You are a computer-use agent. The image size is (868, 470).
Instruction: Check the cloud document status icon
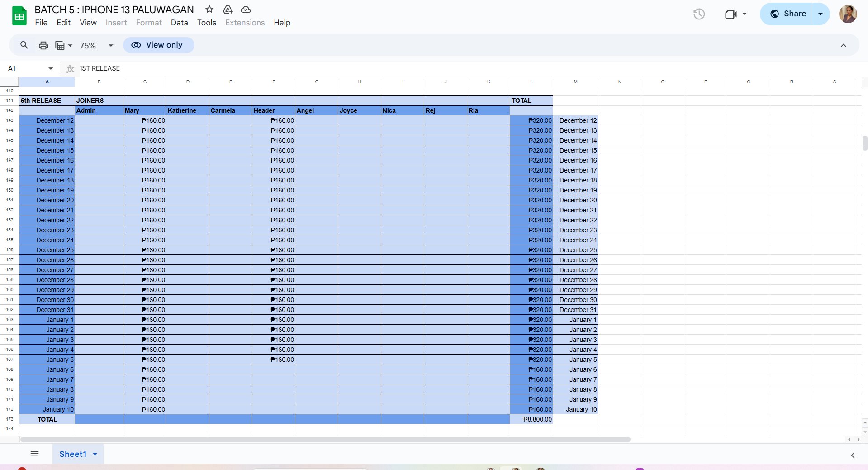[x=246, y=10]
